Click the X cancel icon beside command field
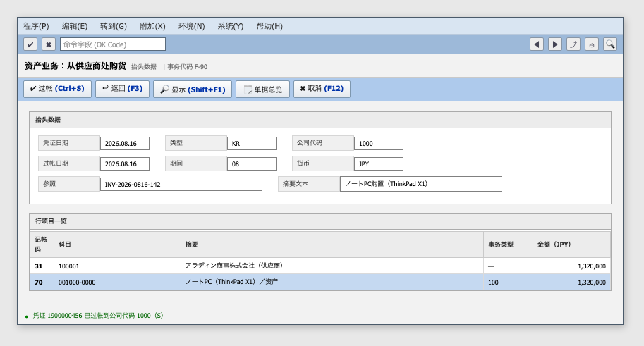The image size is (644, 346). tap(49, 44)
